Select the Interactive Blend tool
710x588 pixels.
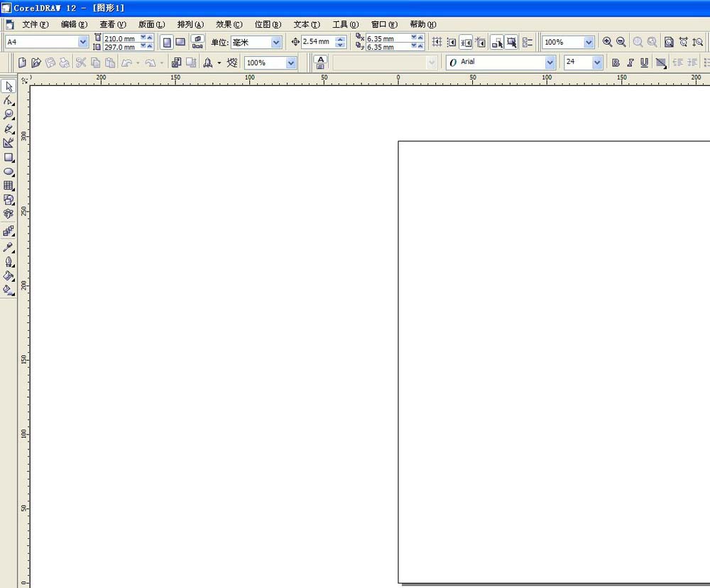(x=9, y=232)
